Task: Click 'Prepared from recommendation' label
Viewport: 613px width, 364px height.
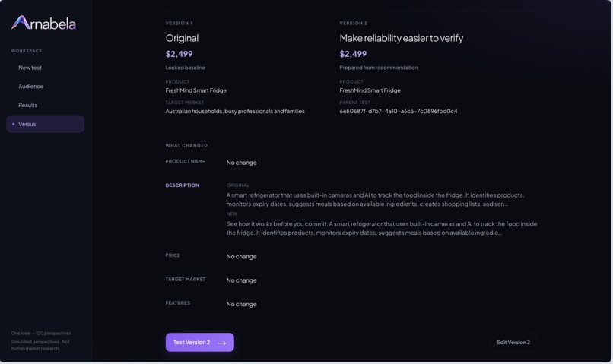Action: [379, 68]
